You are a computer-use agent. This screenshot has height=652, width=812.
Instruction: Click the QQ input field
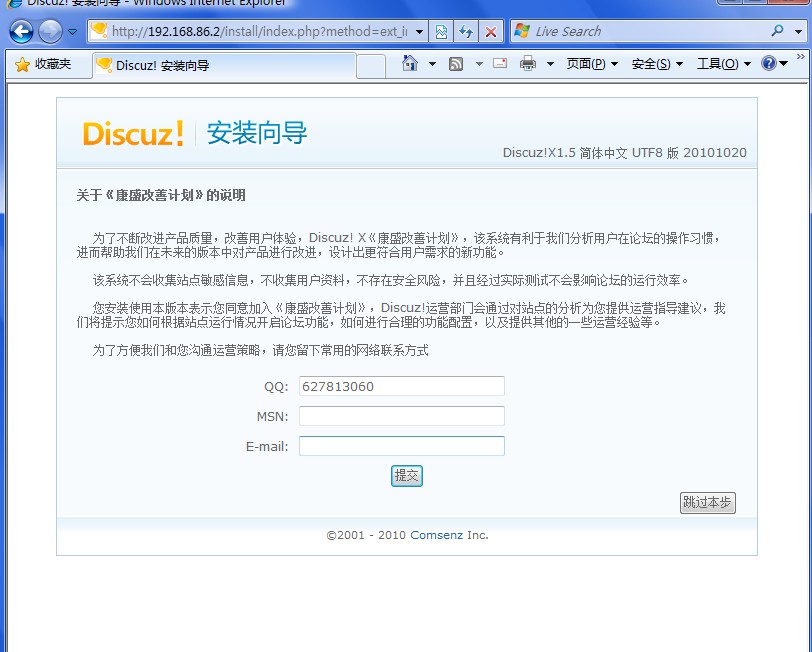[401, 386]
